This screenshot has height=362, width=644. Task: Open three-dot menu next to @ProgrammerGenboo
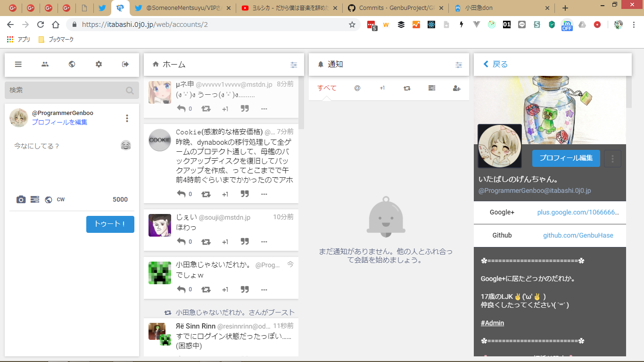coord(127,118)
